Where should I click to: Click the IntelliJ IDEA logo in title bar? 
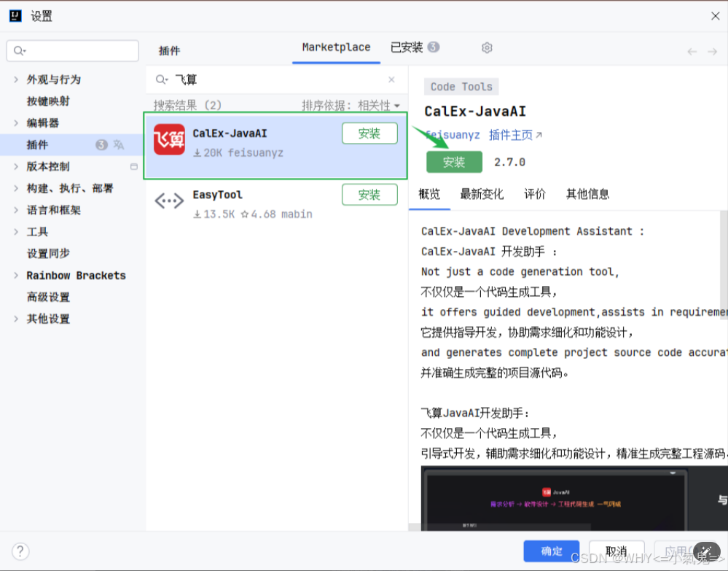coord(15,16)
